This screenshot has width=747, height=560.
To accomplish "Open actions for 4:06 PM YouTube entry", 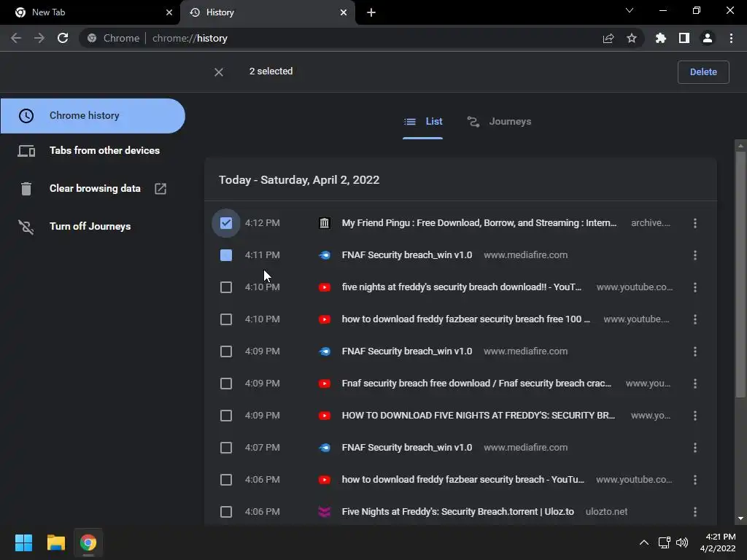I will coord(695,480).
